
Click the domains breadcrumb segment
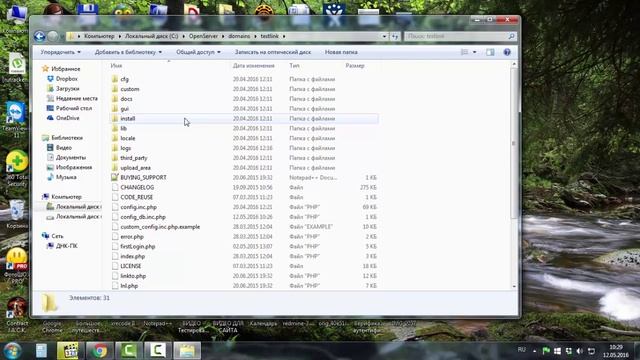[239, 36]
